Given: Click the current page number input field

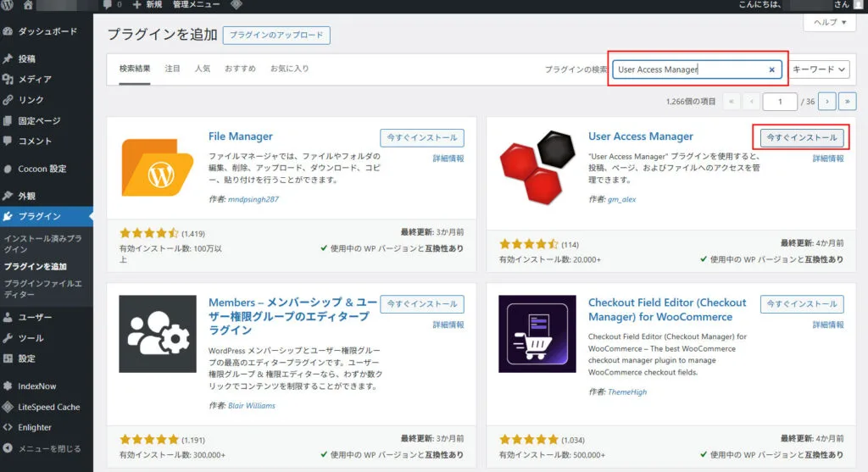Looking at the screenshot, I should click(x=779, y=101).
